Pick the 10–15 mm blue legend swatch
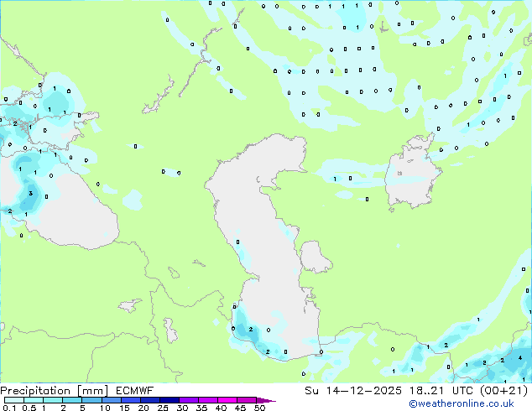The height and width of the screenshot is (411, 532). click(x=111, y=400)
